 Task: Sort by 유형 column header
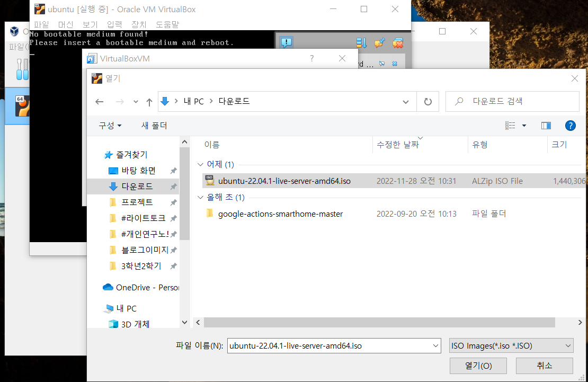tap(479, 145)
